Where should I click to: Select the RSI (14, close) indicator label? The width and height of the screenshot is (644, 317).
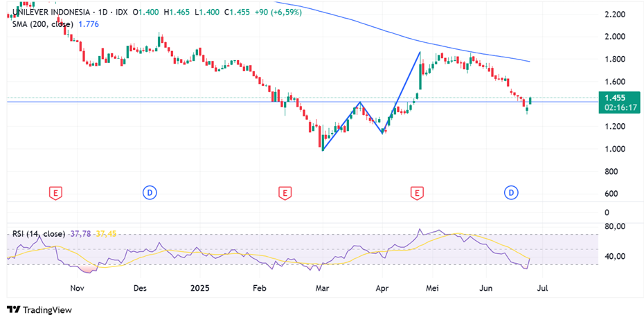tap(39, 234)
